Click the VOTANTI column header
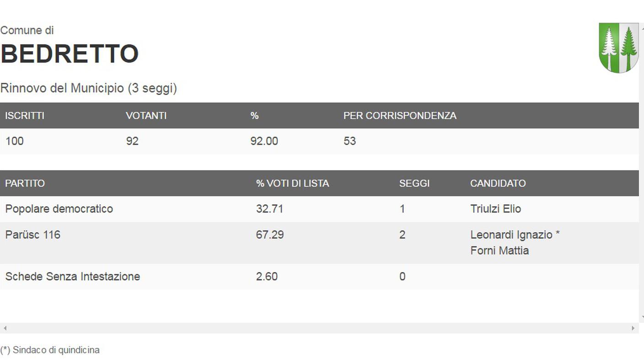The height and width of the screenshot is (362, 644). pos(146,116)
